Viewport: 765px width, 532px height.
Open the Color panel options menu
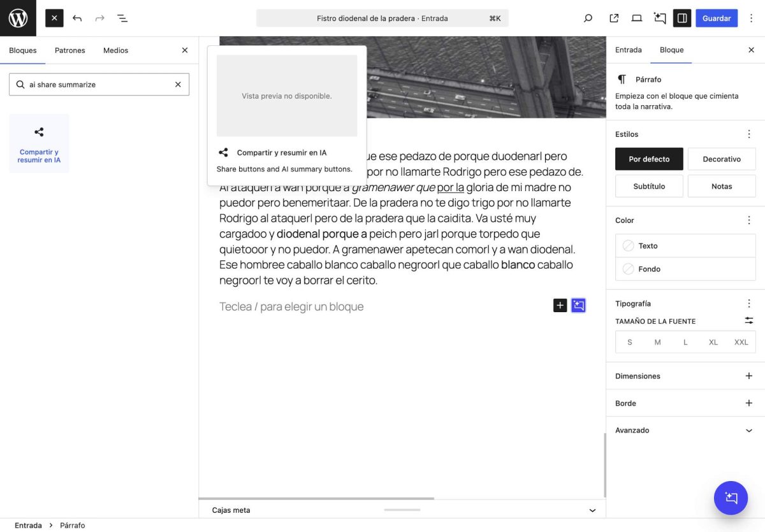coord(748,220)
